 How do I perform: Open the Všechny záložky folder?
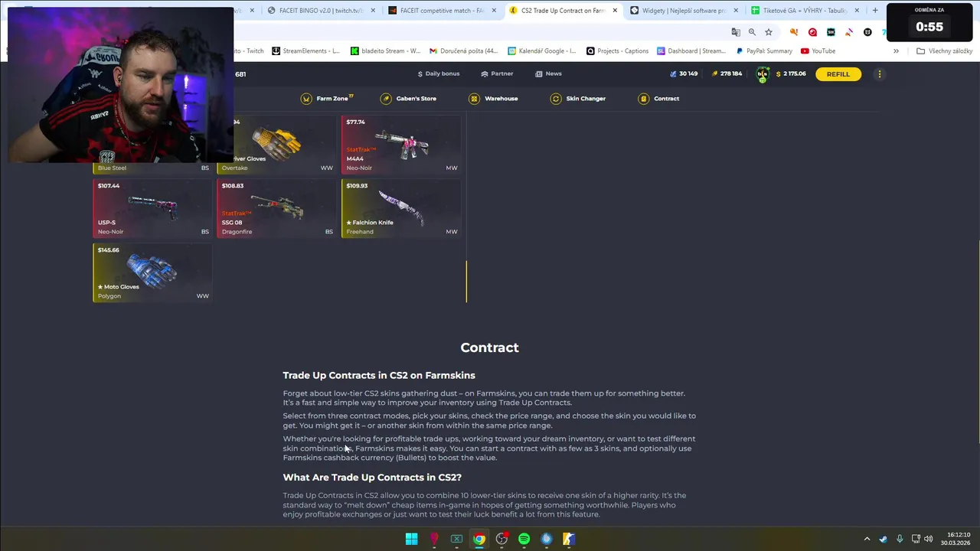944,51
